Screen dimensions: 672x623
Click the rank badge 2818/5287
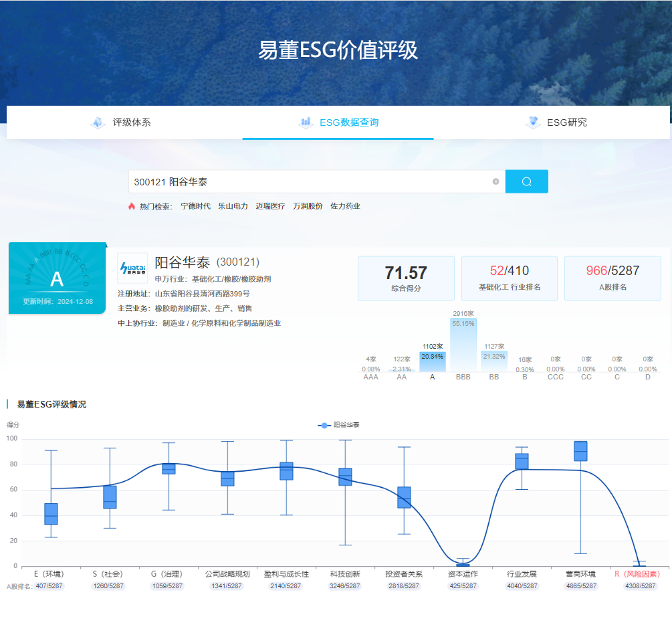pyautogui.click(x=404, y=586)
